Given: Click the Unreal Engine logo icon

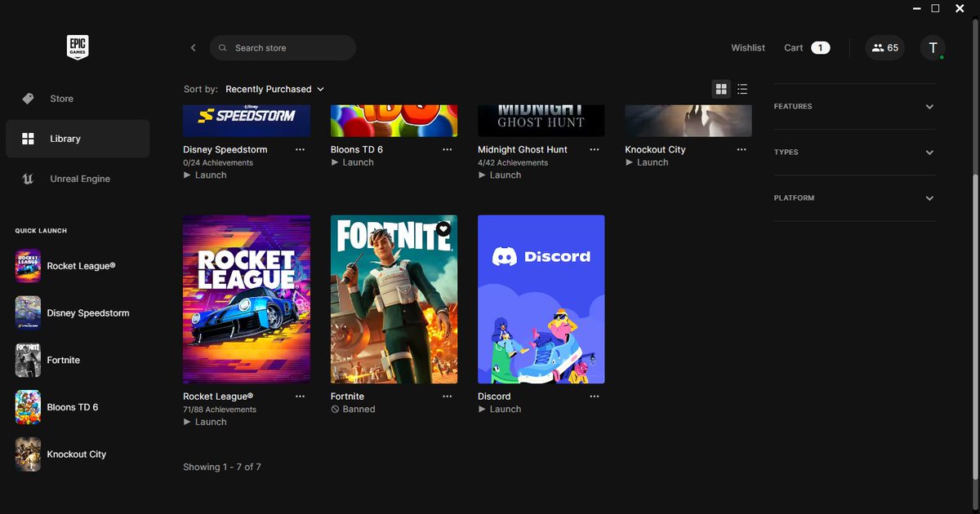Looking at the screenshot, I should (28, 179).
